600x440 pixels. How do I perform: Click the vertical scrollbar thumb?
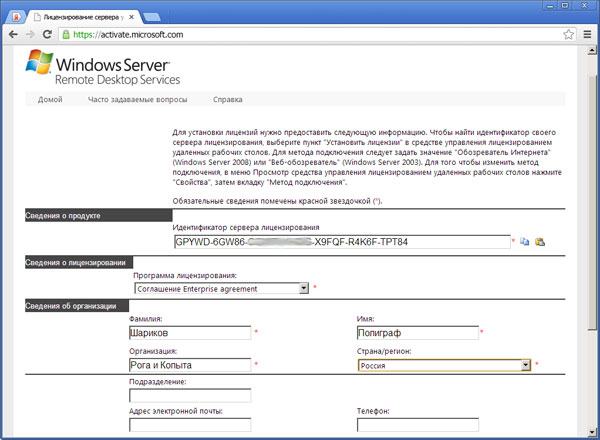pyautogui.click(x=592, y=202)
